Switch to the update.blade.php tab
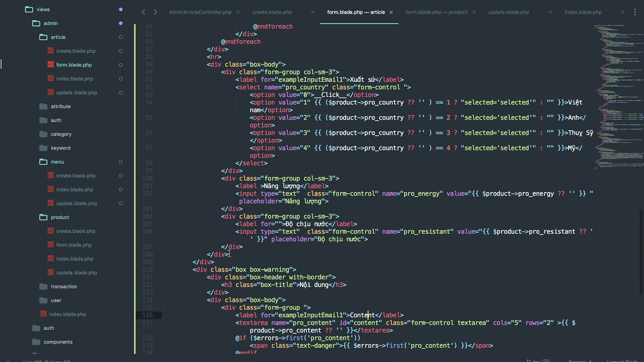Screen dimensions: 644x362 coord(509,12)
